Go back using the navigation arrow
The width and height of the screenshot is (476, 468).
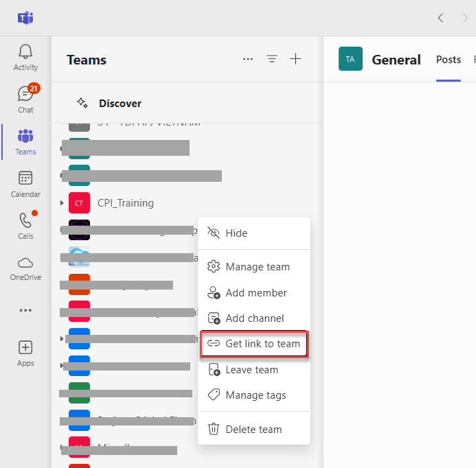coord(440,18)
